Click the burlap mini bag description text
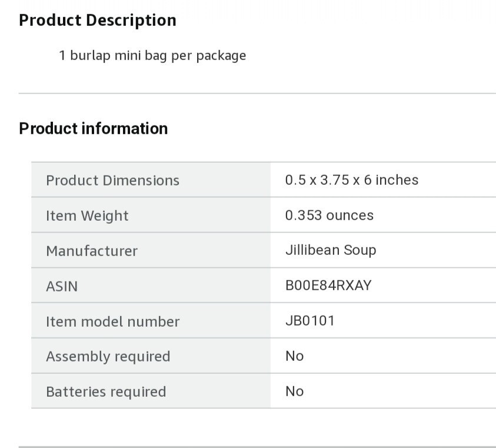 point(152,56)
